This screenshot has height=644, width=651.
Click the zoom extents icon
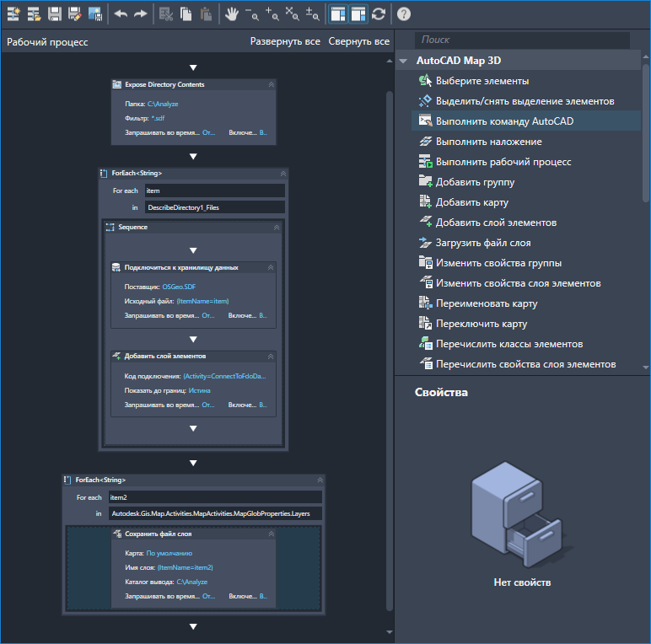(293, 14)
